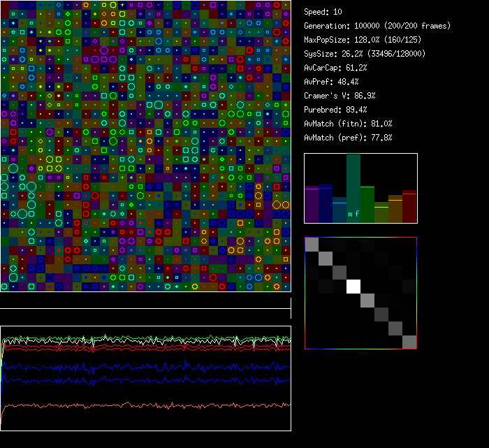Click the "m" label in the histogram
489x448 pixels.
351,215
